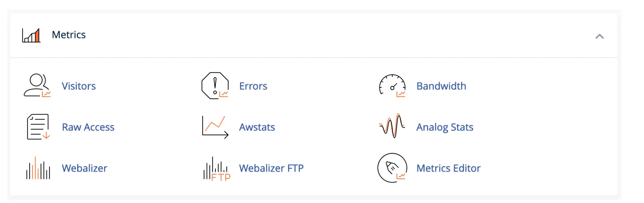Collapse the Metrics section with chevron
The width and height of the screenshot is (644, 203).
coord(599,36)
